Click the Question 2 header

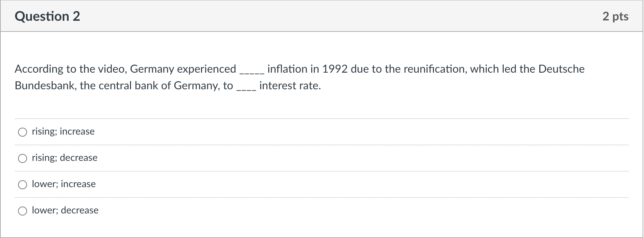pos(48,16)
